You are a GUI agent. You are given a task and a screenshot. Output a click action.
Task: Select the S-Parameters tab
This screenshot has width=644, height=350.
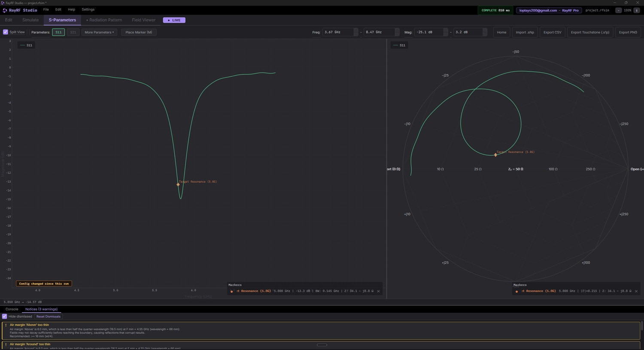[x=62, y=20]
